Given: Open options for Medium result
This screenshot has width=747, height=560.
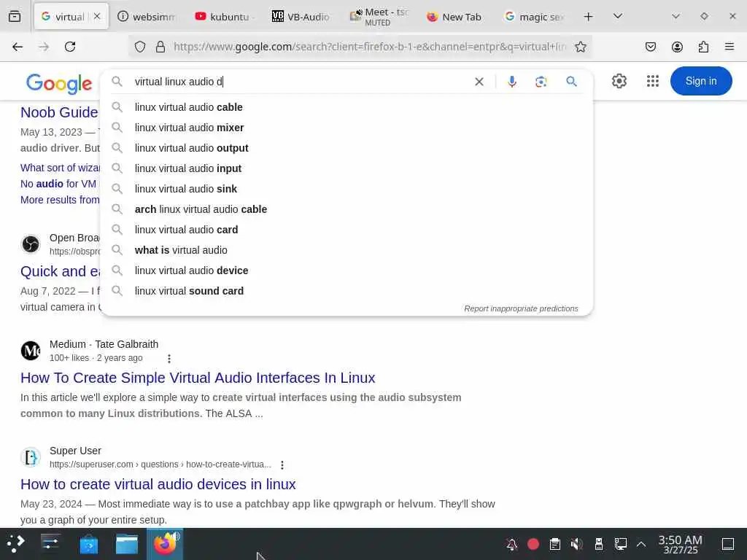Looking at the screenshot, I should (169, 359).
